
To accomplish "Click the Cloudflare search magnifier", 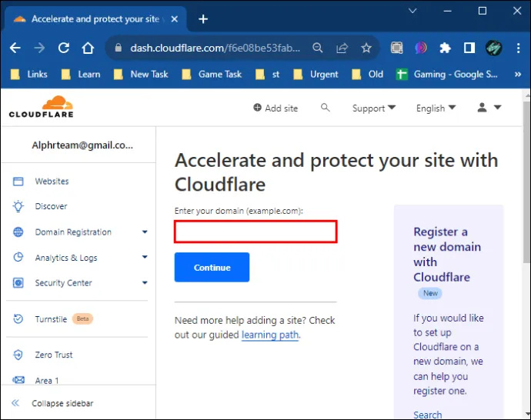I will (x=325, y=108).
